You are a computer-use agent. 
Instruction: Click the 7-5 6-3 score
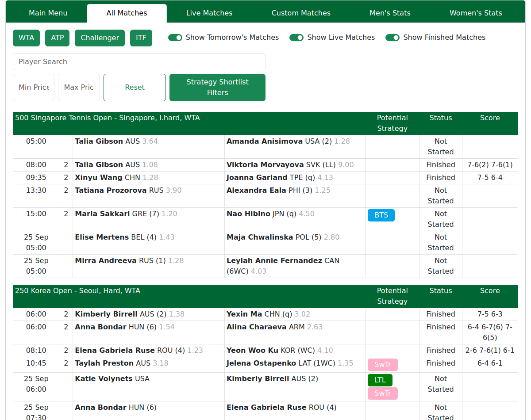[x=490, y=314]
